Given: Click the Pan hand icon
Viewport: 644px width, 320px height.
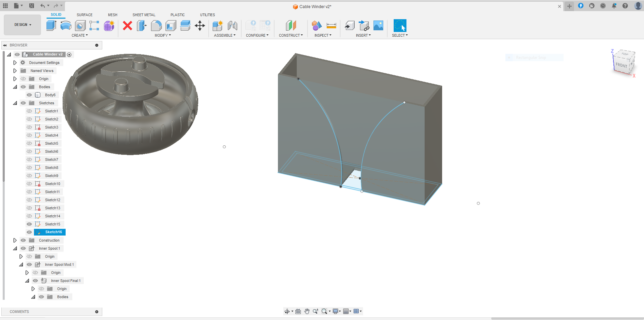Looking at the screenshot, I should pyautogui.click(x=307, y=311).
